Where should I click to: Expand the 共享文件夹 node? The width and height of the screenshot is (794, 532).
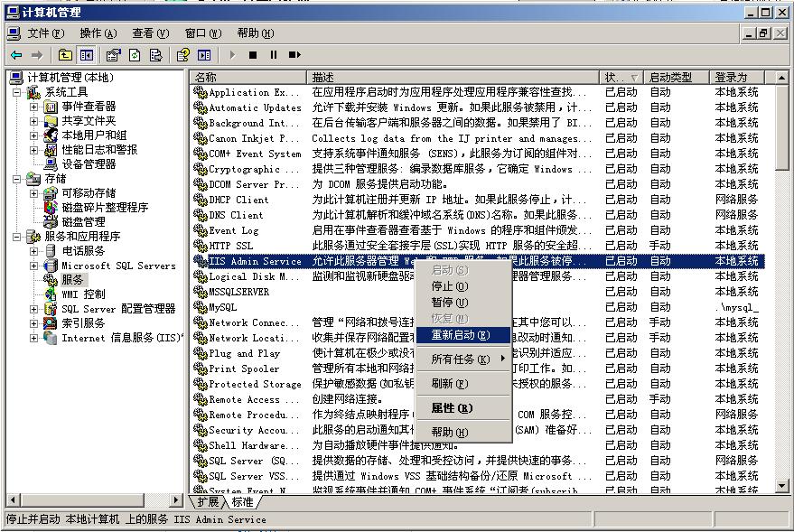(x=34, y=121)
